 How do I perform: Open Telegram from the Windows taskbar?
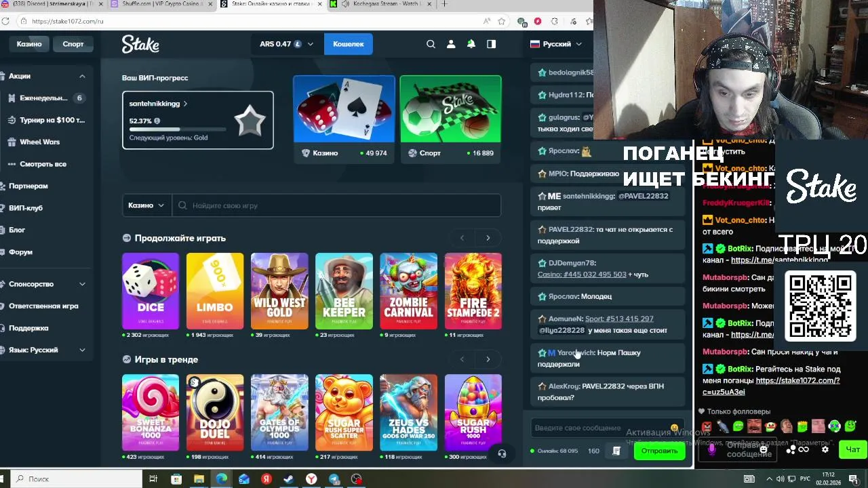334,479
